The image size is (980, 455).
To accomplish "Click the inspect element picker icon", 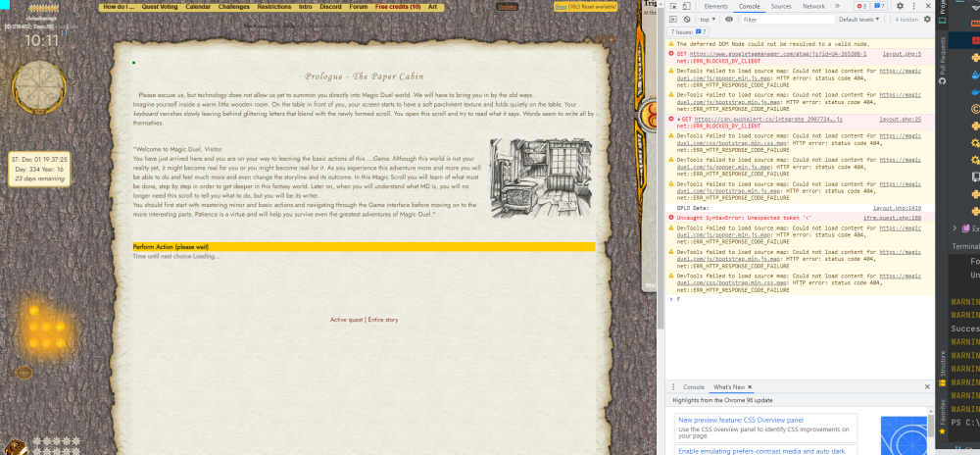I will tap(673, 6).
